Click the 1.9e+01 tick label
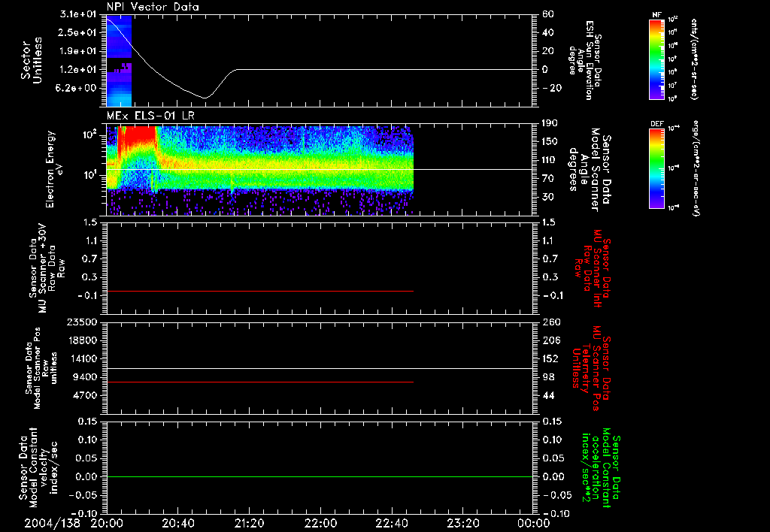Screen dimensions: 770x532 tap(78, 51)
